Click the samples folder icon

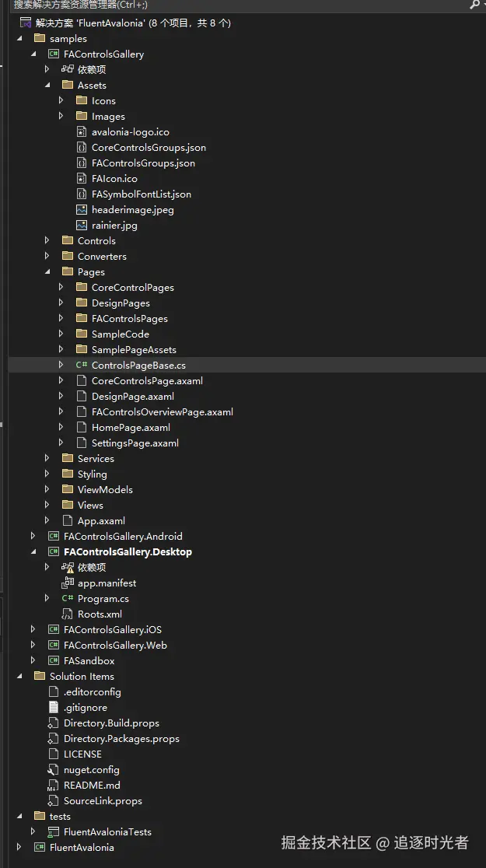pos(40,39)
